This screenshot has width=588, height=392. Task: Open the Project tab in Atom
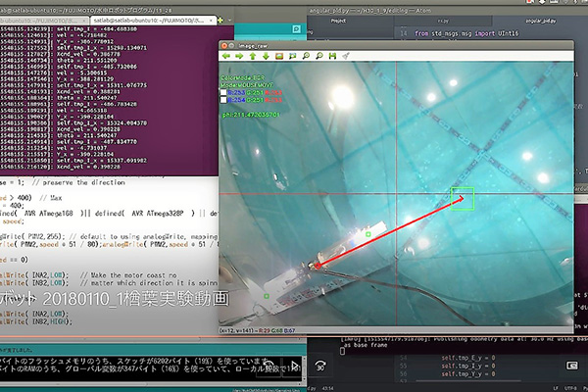[x=338, y=21]
